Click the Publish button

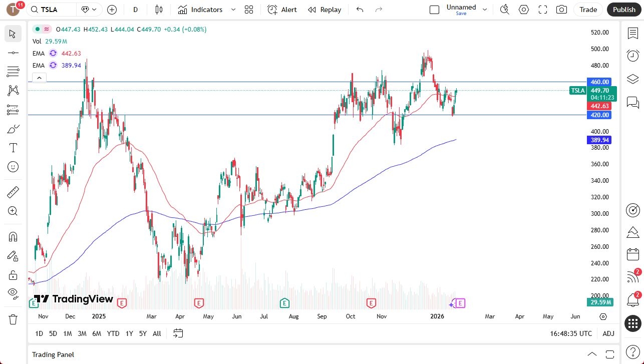tap(623, 10)
